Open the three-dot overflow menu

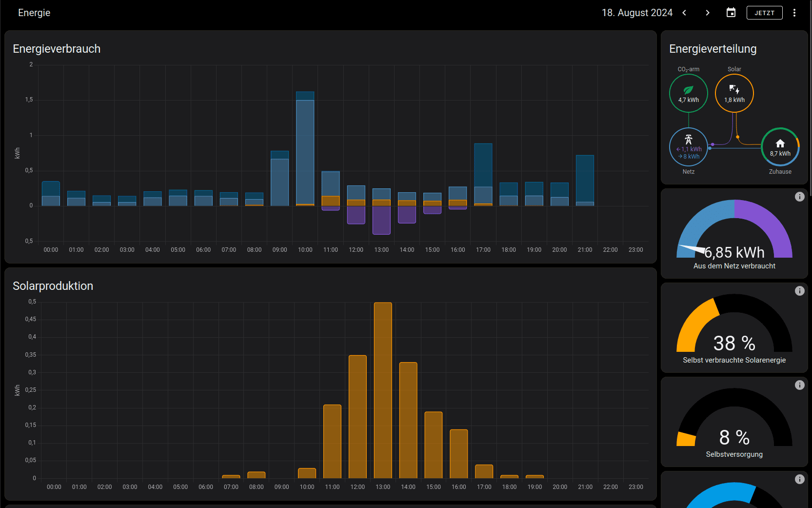(794, 13)
